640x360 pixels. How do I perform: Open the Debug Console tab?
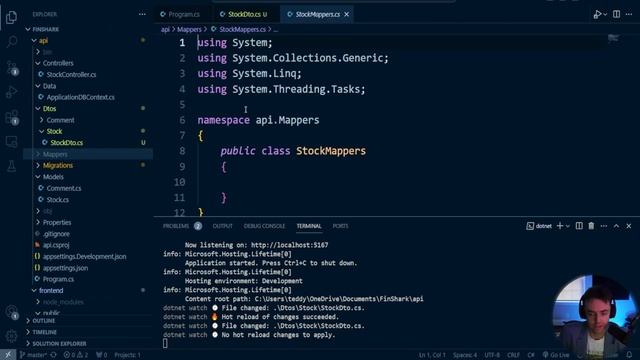(x=264, y=226)
